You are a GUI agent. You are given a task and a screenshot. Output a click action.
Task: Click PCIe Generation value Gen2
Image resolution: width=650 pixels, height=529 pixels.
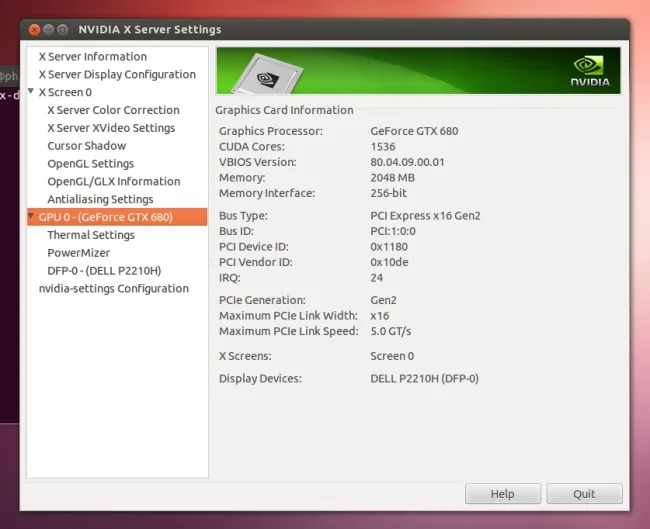[383, 300]
